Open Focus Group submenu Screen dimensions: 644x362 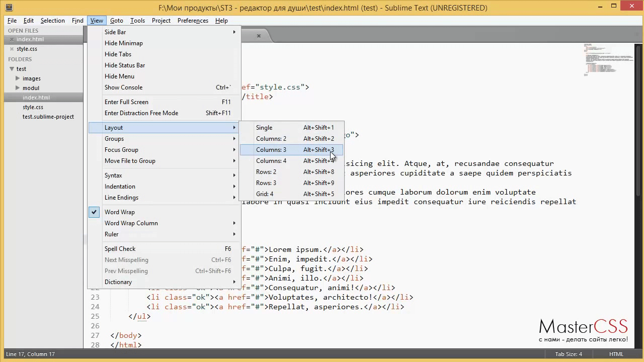coord(165,150)
